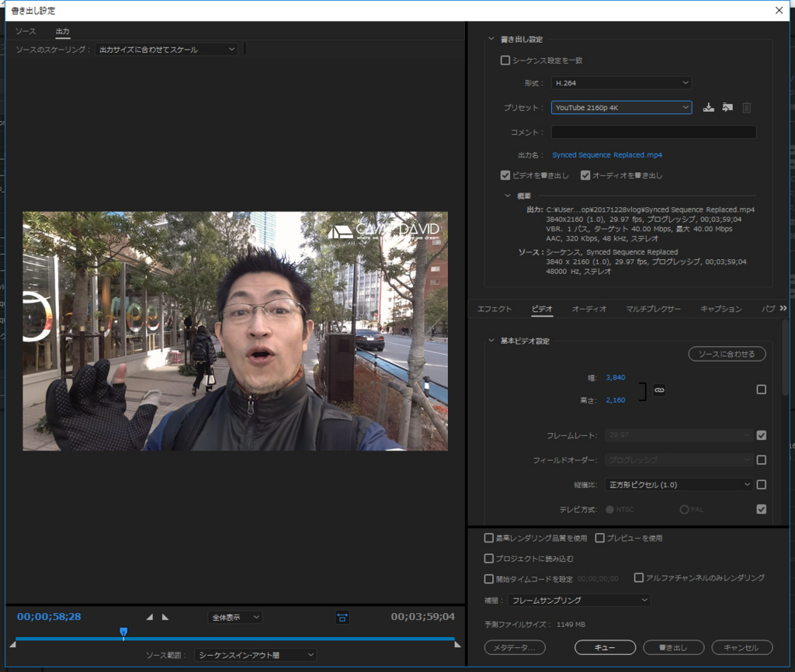Image resolution: width=795 pixels, height=672 pixels.
Task: Click the 書き出し export button
Action: pos(673,647)
